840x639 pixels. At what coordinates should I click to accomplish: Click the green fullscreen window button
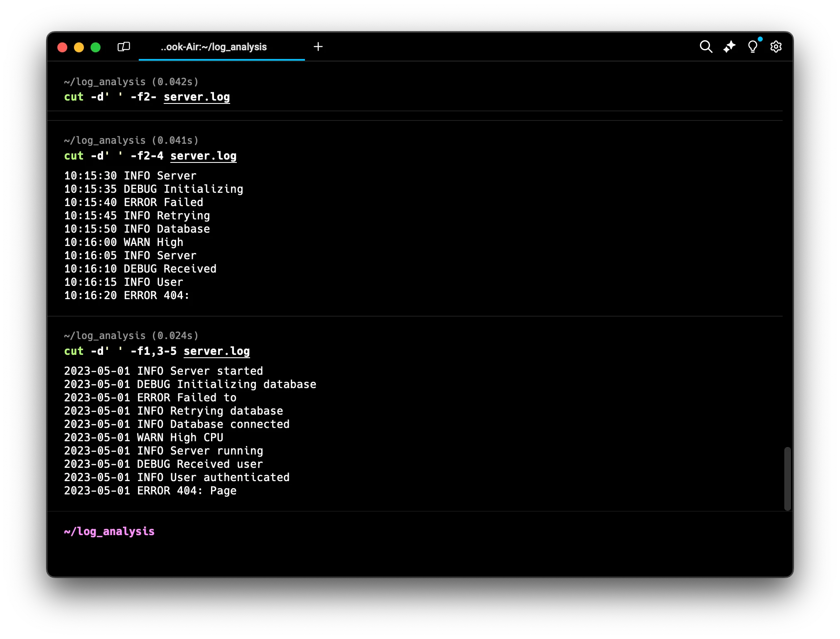click(x=96, y=47)
